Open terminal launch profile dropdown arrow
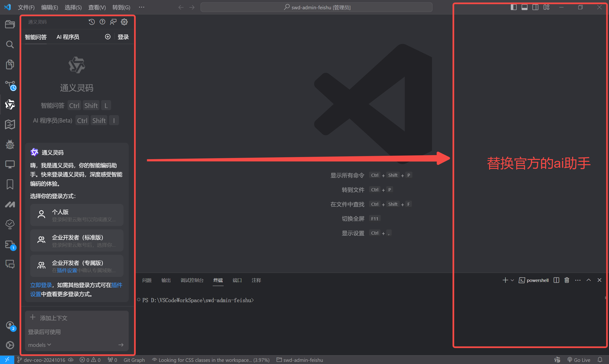The width and height of the screenshot is (609, 364). [512, 280]
